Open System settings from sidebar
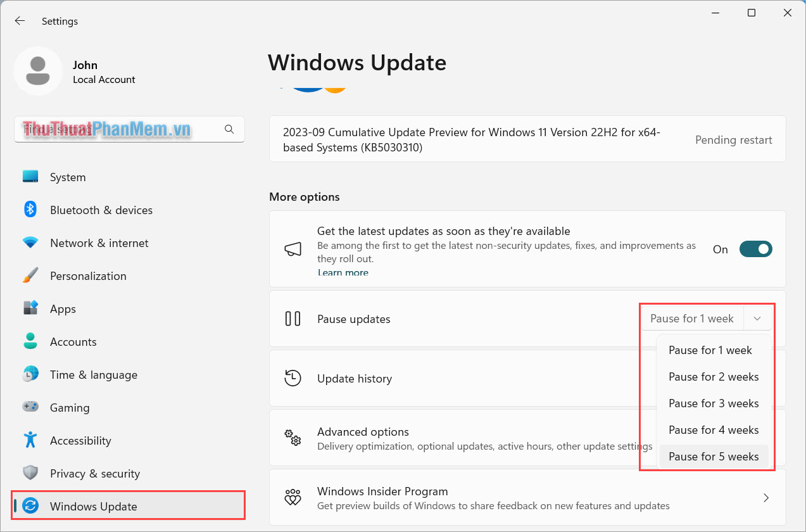 click(x=68, y=177)
